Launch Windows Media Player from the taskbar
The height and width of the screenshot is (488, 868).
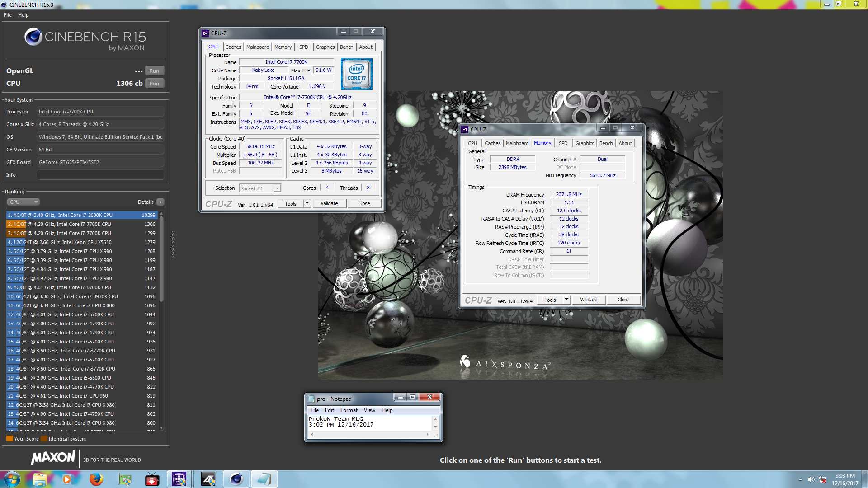pos(68,479)
